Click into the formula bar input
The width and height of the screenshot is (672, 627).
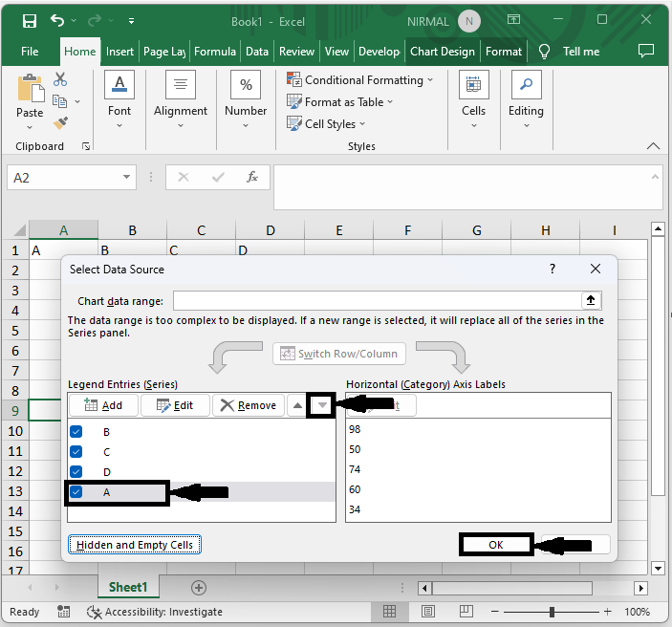point(462,187)
